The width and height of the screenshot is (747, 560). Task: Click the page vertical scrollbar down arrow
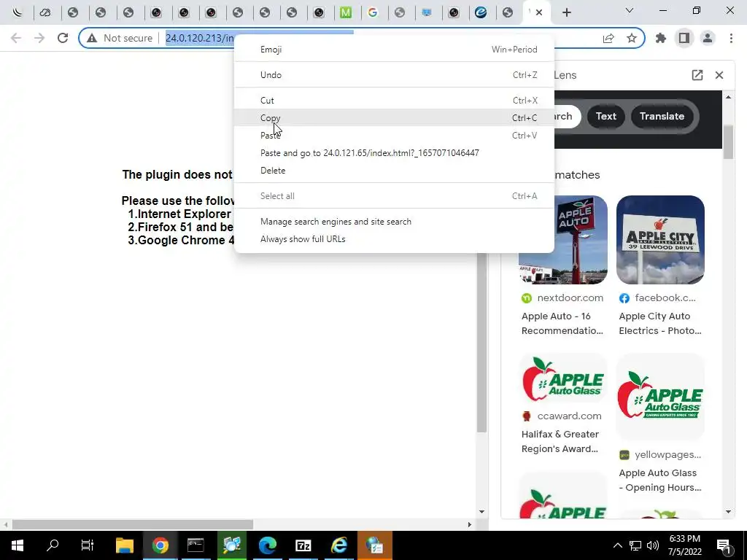click(481, 512)
